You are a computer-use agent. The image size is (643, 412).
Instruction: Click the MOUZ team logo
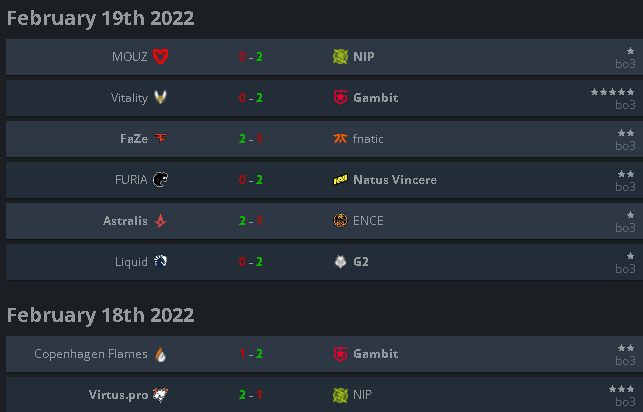[x=160, y=57]
